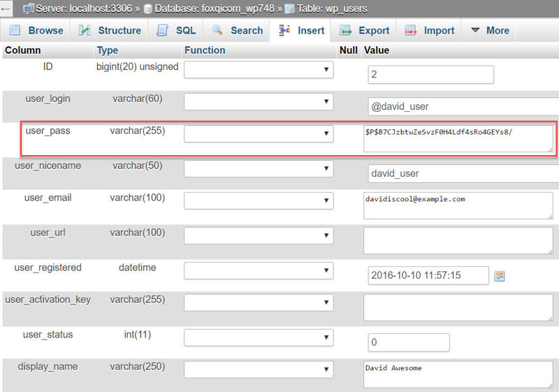Select the Insert tab
Screen dimensions: 559x392
tap(301, 30)
